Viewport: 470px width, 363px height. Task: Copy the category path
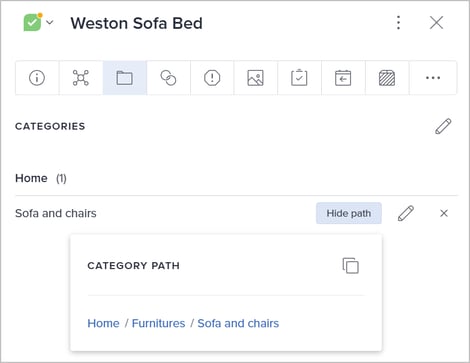351,266
